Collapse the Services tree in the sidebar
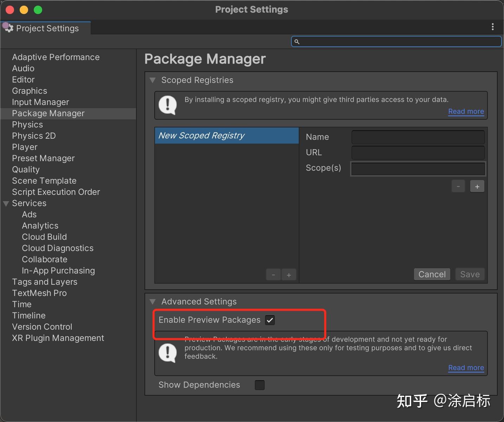504x422 pixels. pos(5,203)
